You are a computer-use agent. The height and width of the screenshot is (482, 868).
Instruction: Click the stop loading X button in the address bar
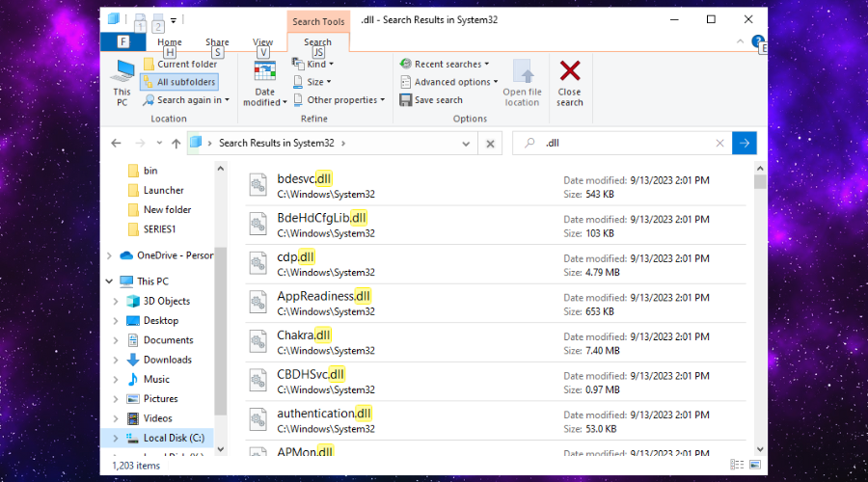click(490, 144)
